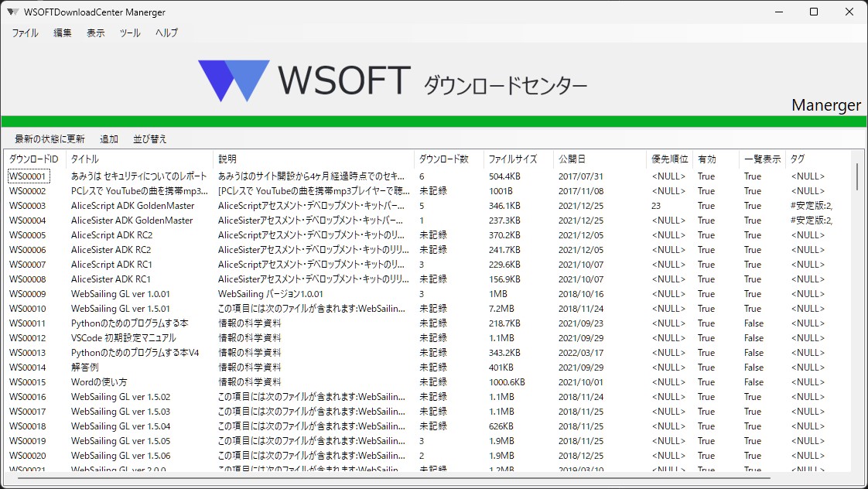This screenshot has width=868, height=489.
Task: Open the ヘルプ menu
Action: click(x=165, y=32)
